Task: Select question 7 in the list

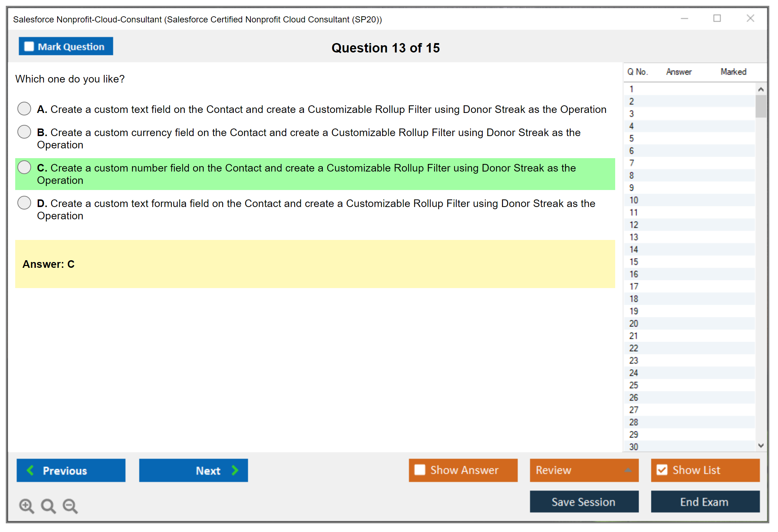Action: click(631, 163)
